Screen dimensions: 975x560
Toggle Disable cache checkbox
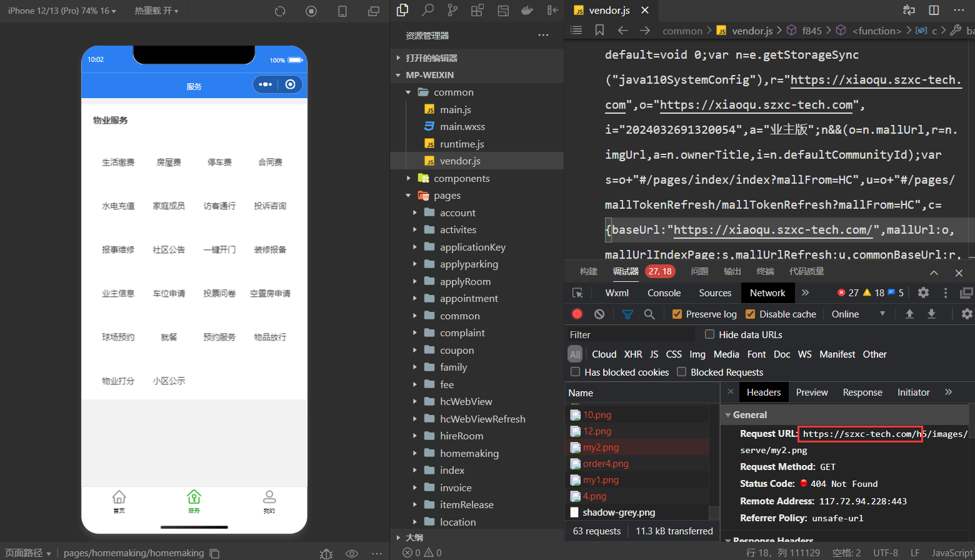(x=751, y=314)
